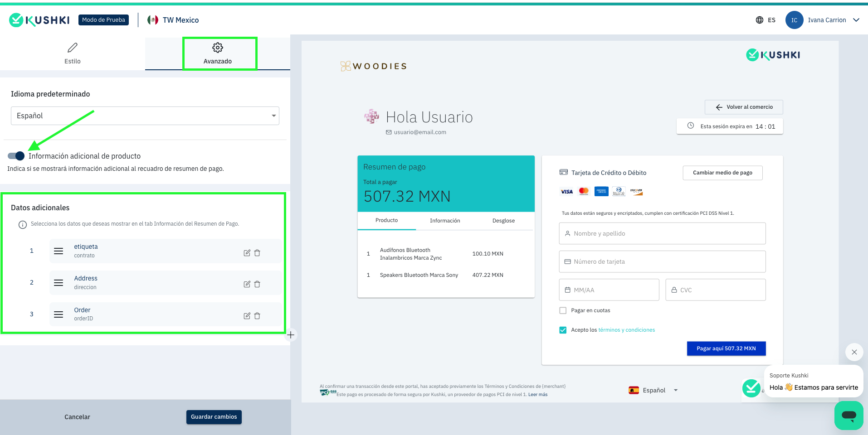This screenshot has width=868, height=435.
Task: Open the Español language dropdown in preview footer
Action: [653, 390]
